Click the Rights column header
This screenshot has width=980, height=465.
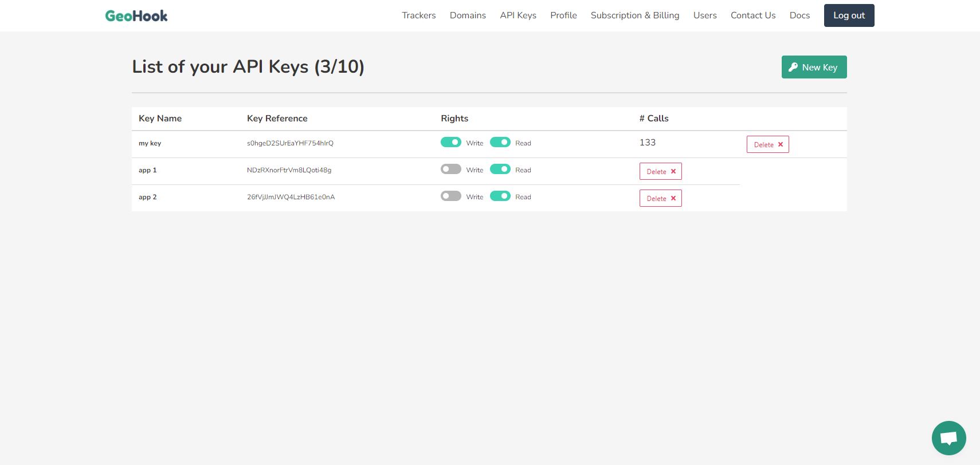click(454, 119)
